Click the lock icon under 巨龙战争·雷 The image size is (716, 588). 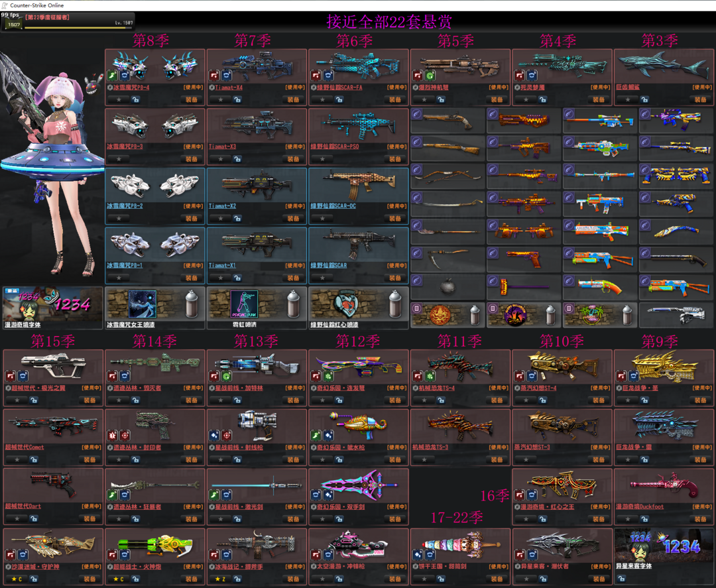pos(645,459)
